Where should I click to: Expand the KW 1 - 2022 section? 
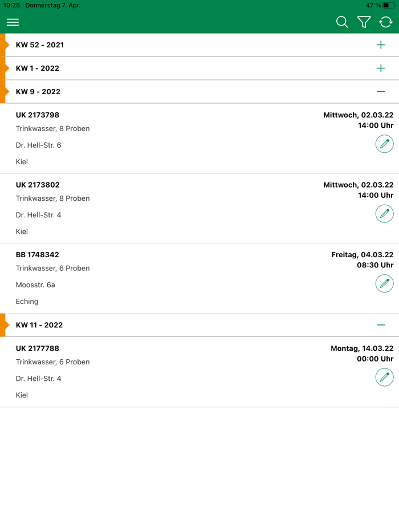pyautogui.click(x=381, y=68)
